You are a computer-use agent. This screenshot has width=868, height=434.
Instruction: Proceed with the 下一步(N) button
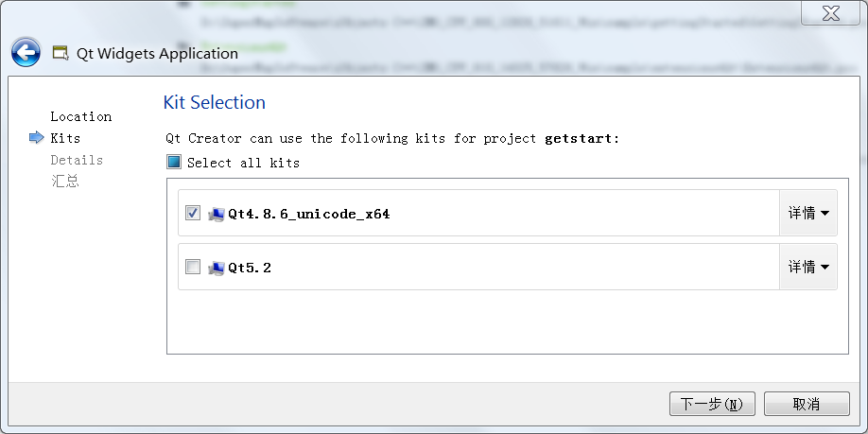[x=712, y=404]
